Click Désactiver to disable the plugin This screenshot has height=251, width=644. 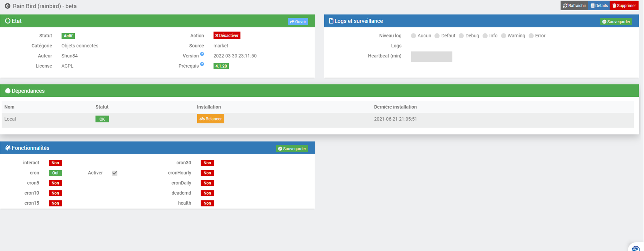[227, 35]
